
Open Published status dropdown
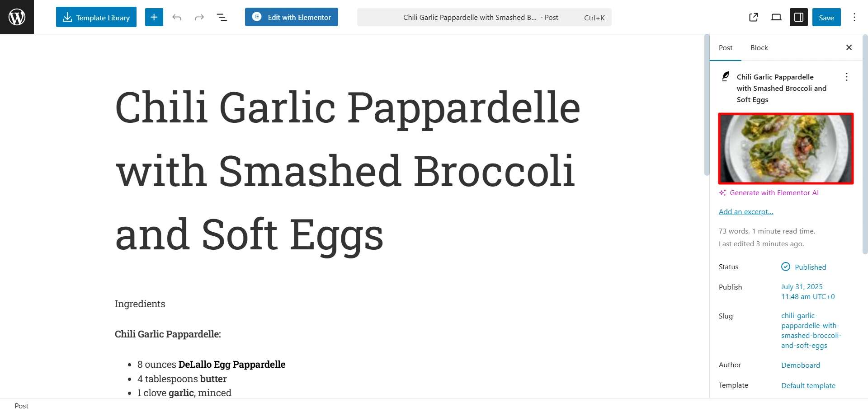(x=804, y=267)
